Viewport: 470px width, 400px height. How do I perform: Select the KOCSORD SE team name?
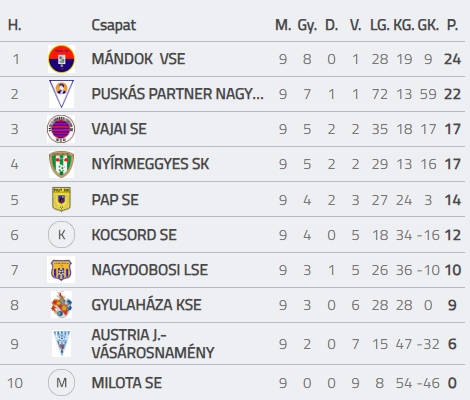click(x=134, y=235)
